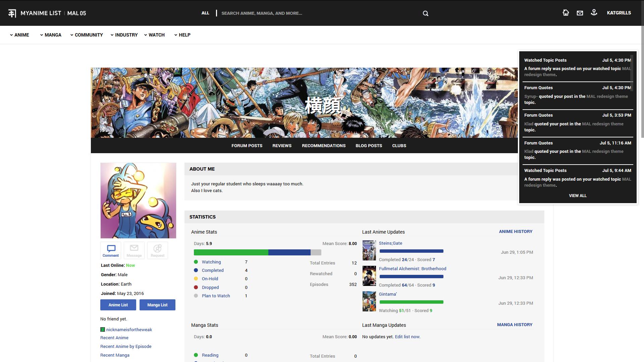Open the Recommendations profile tab
Screen dimensions: 644x362
tap(323, 145)
